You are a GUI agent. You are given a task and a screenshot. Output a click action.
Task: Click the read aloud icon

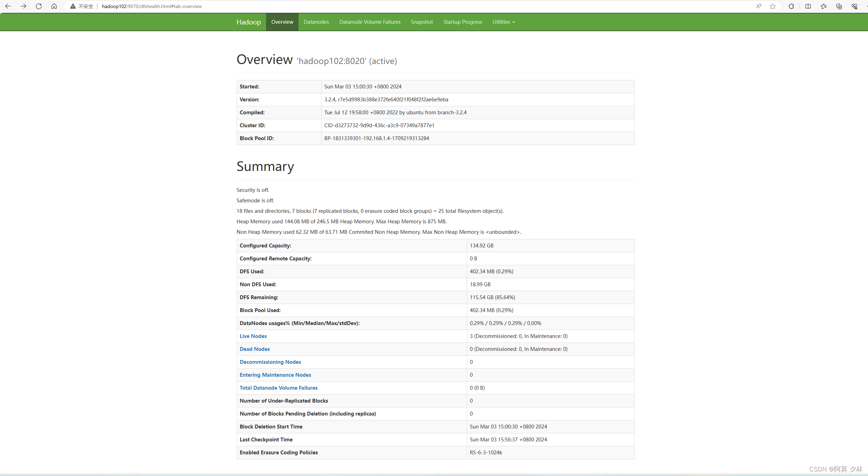(x=758, y=6)
